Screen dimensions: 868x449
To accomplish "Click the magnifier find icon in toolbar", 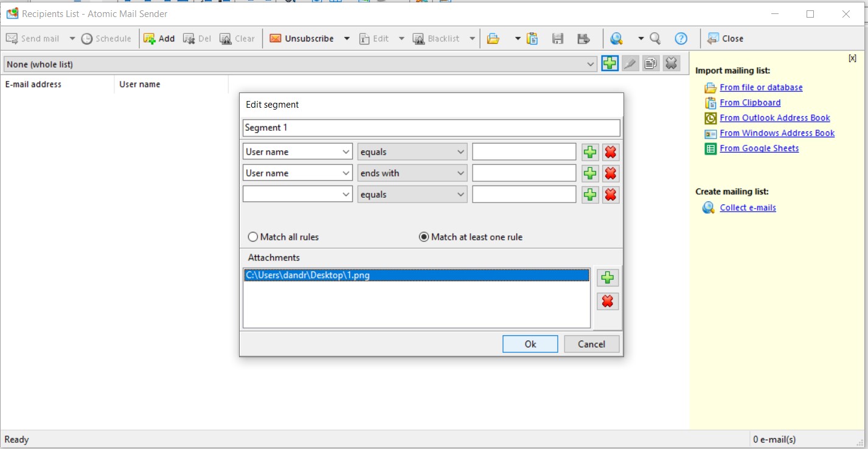I will point(655,38).
